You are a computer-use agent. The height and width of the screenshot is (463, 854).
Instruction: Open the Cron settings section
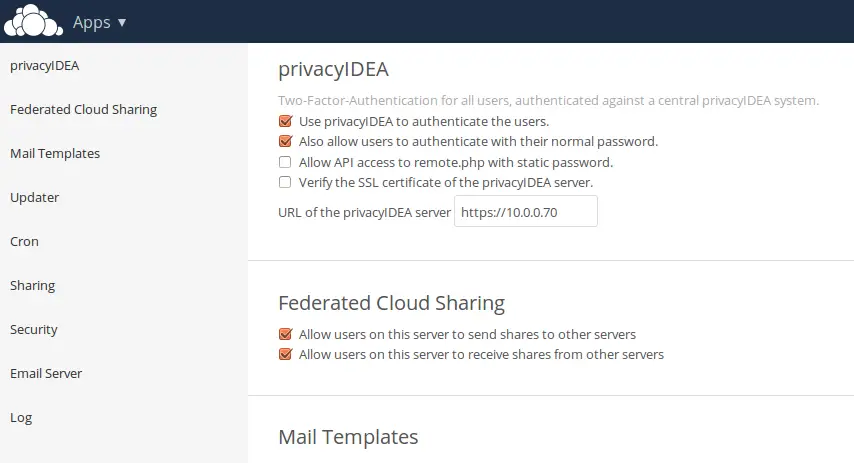tap(24, 242)
